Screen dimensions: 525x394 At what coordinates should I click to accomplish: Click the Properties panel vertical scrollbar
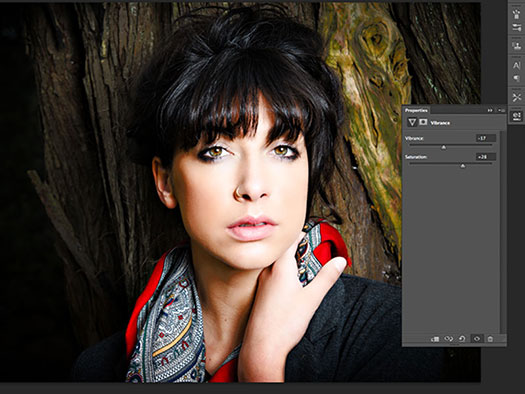503,232
